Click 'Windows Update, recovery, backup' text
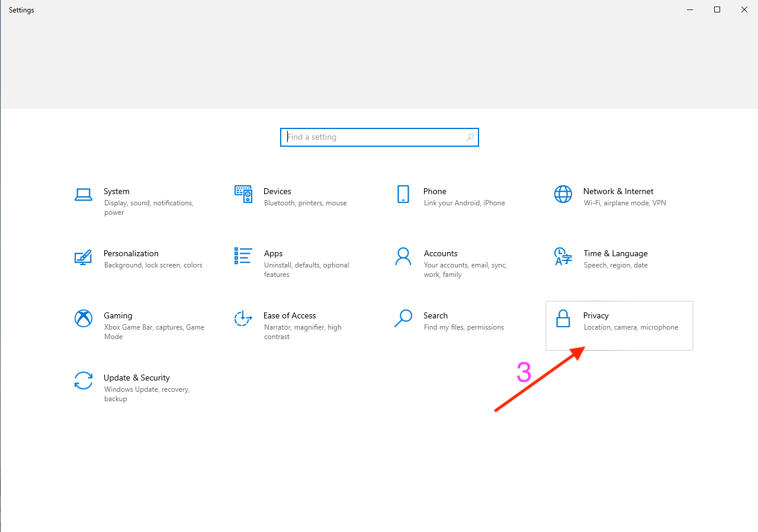Viewport: 758px width, 532px height. pyautogui.click(x=146, y=394)
